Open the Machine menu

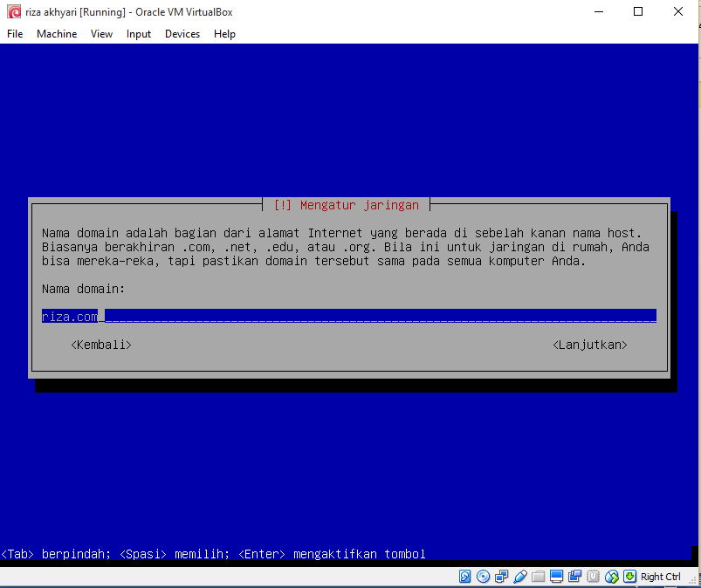point(57,34)
